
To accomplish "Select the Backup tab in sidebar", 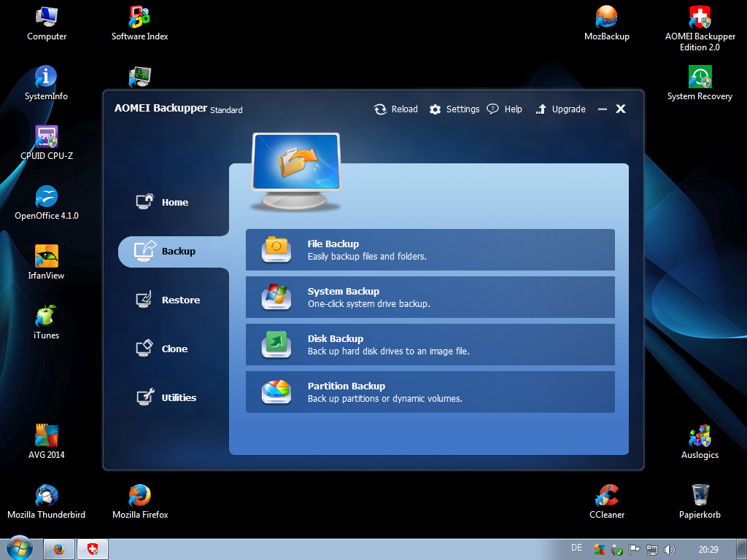I will tap(174, 252).
